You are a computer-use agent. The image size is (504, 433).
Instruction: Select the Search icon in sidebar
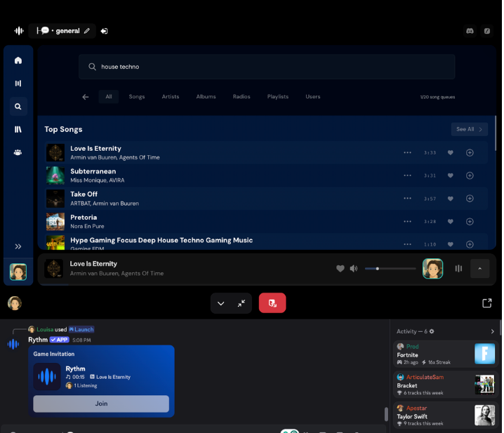click(x=18, y=107)
